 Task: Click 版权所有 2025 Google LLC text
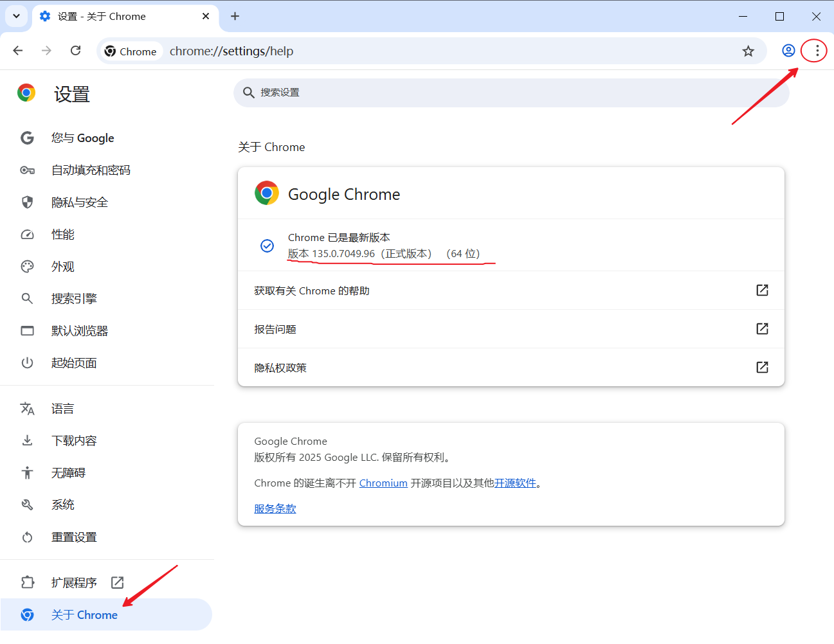coord(316,458)
